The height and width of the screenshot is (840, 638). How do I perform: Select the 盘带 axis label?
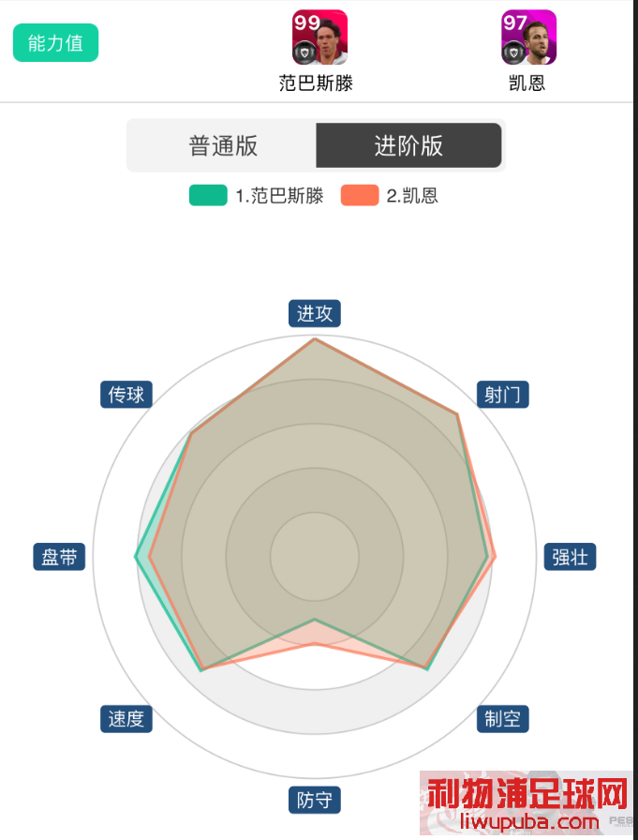pyautogui.click(x=59, y=557)
